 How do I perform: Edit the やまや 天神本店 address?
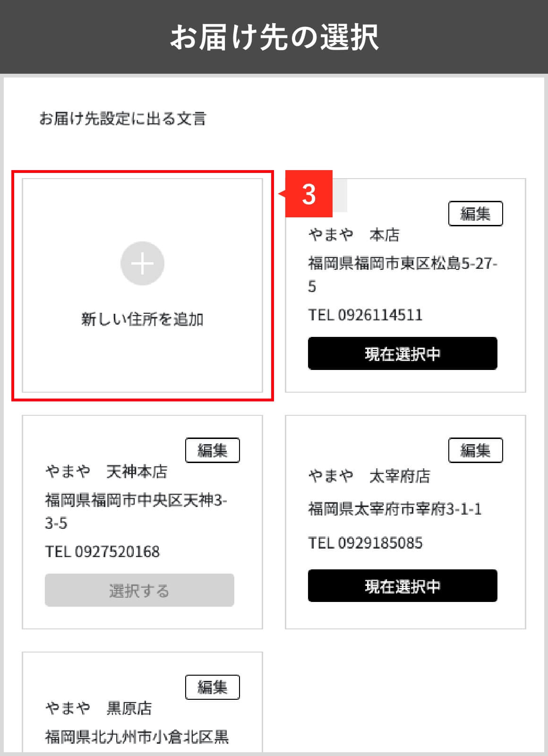[212, 450]
